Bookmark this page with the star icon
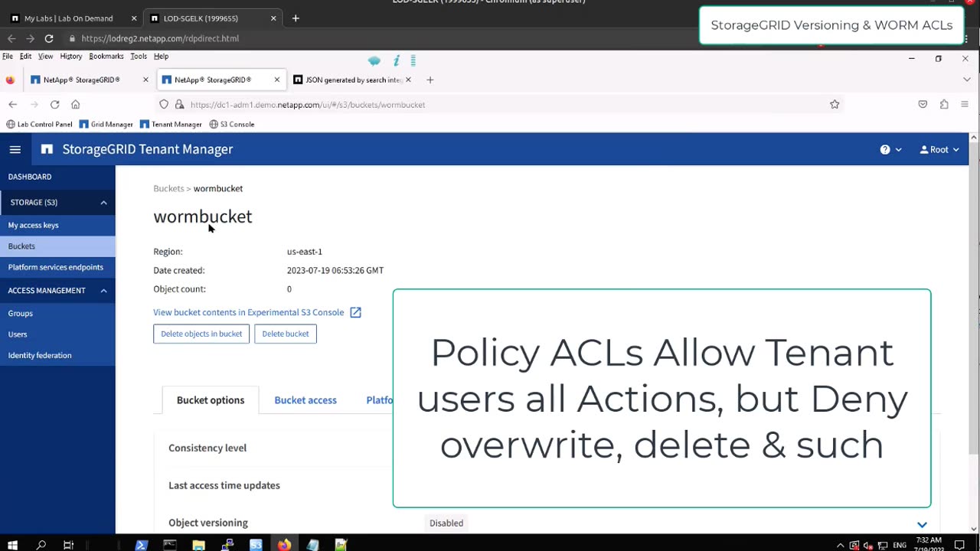The height and width of the screenshot is (551, 980). tap(835, 105)
